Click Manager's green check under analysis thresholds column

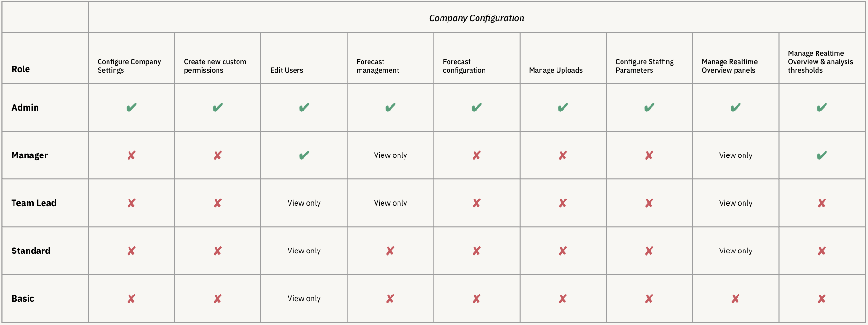[822, 155]
